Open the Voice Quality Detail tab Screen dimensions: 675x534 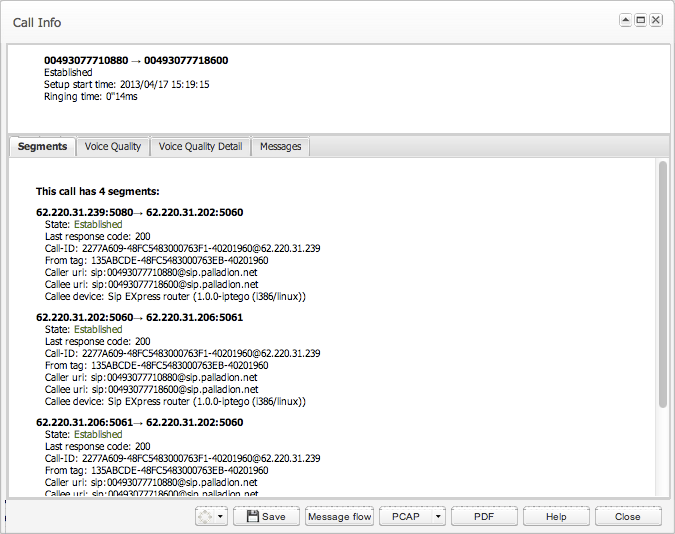pyautogui.click(x=200, y=147)
